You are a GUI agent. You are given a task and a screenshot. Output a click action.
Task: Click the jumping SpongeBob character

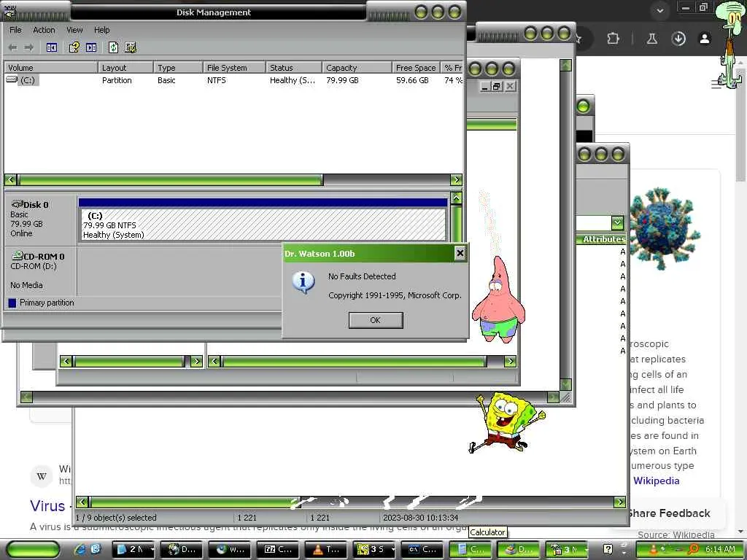[508, 421]
